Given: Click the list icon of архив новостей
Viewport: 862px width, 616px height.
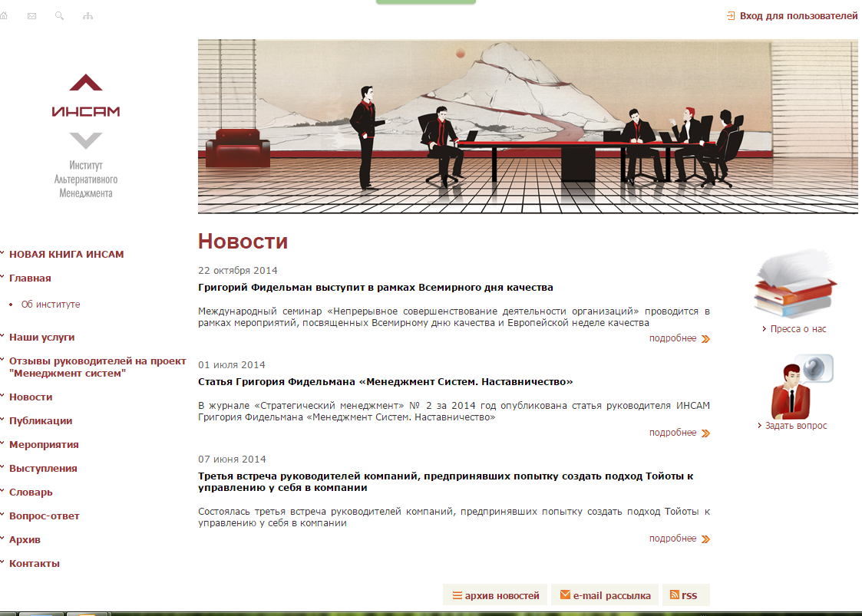Looking at the screenshot, I should click(457, 595).
